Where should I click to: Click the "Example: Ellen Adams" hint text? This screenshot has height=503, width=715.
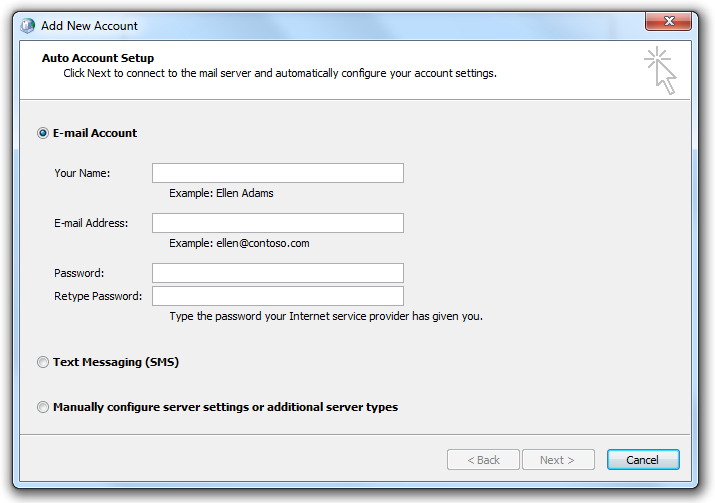221,193
